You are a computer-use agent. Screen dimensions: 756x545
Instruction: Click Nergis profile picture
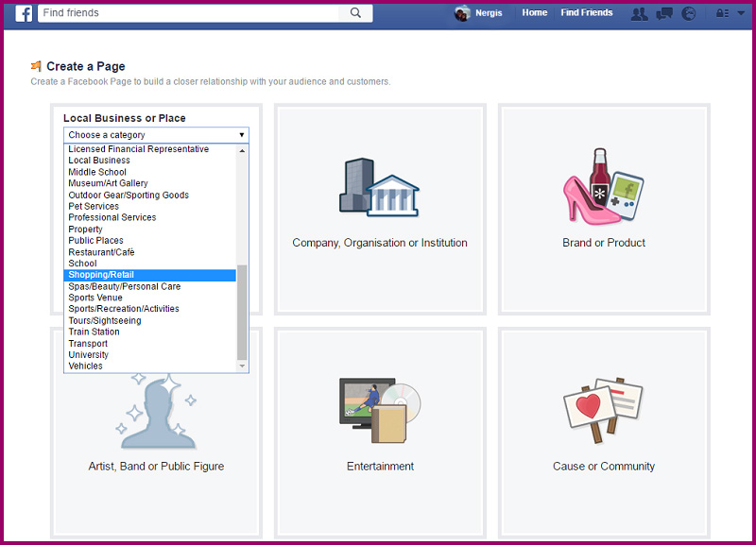click(462, 13)
